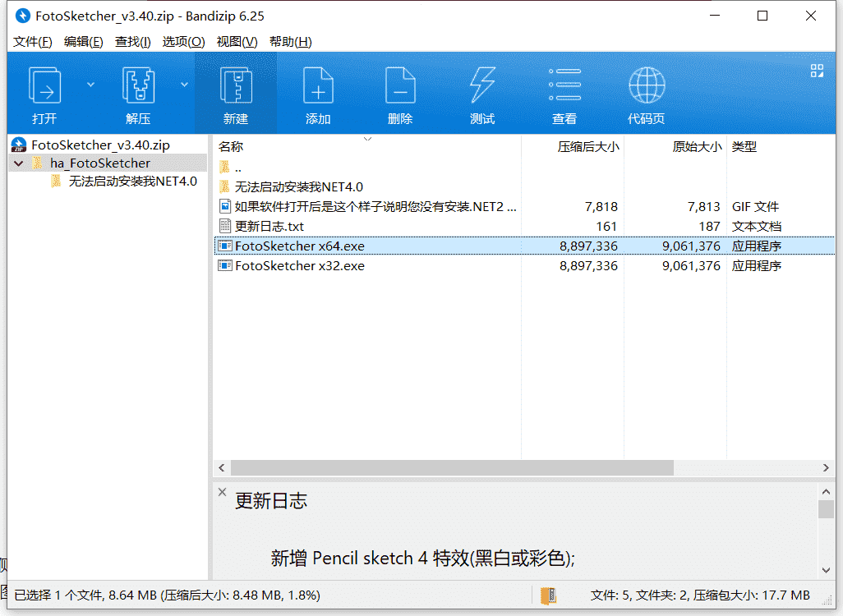843x616 pixels.
Task: Click the 161 compressed size value
Action: (606, 227)
